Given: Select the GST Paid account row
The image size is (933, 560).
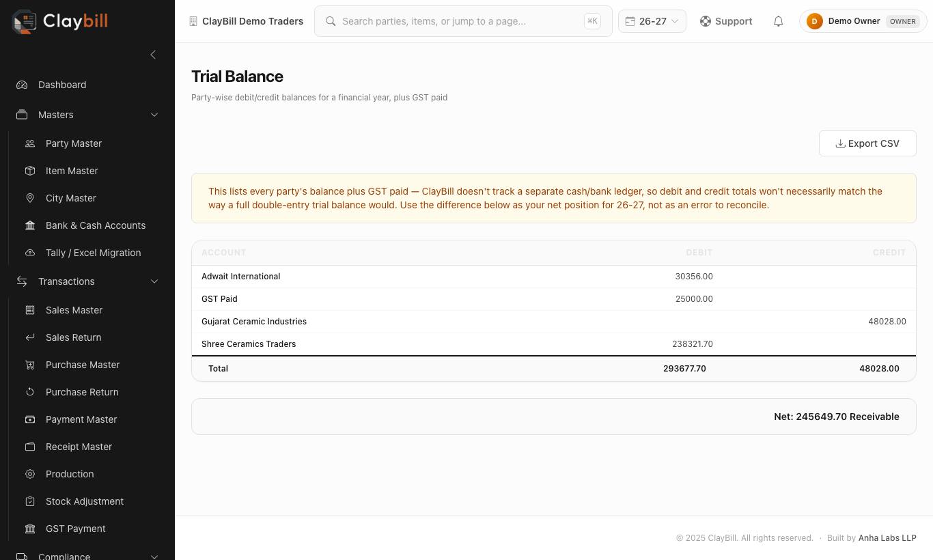Looking at the screenshot, I should (554, 299).
